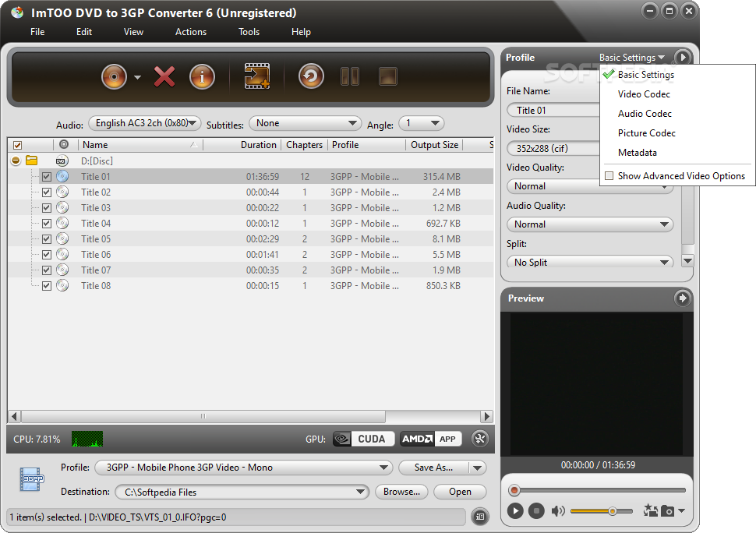Click the Browse... button

[401, 492]
